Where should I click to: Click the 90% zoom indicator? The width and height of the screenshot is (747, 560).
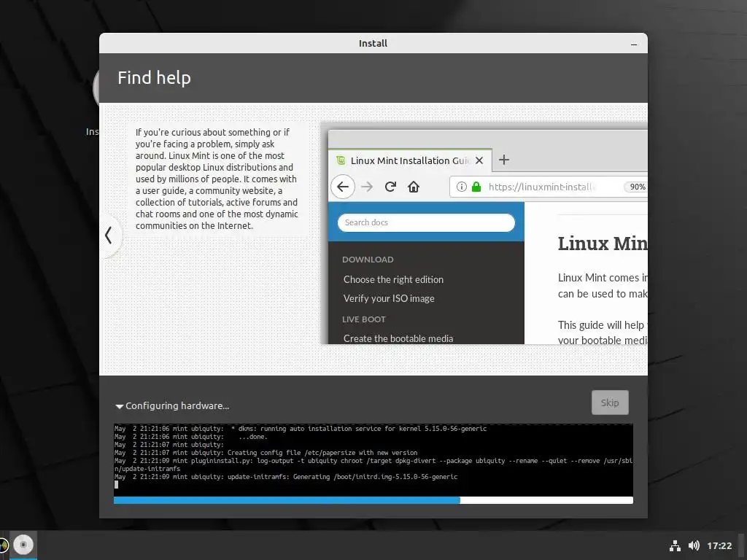click(636, 187)
